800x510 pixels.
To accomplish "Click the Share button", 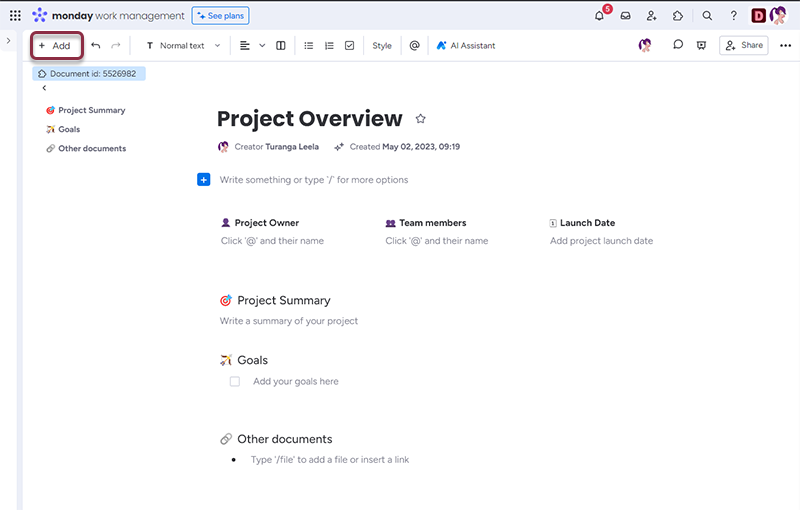I will click(x=743, y=45).
